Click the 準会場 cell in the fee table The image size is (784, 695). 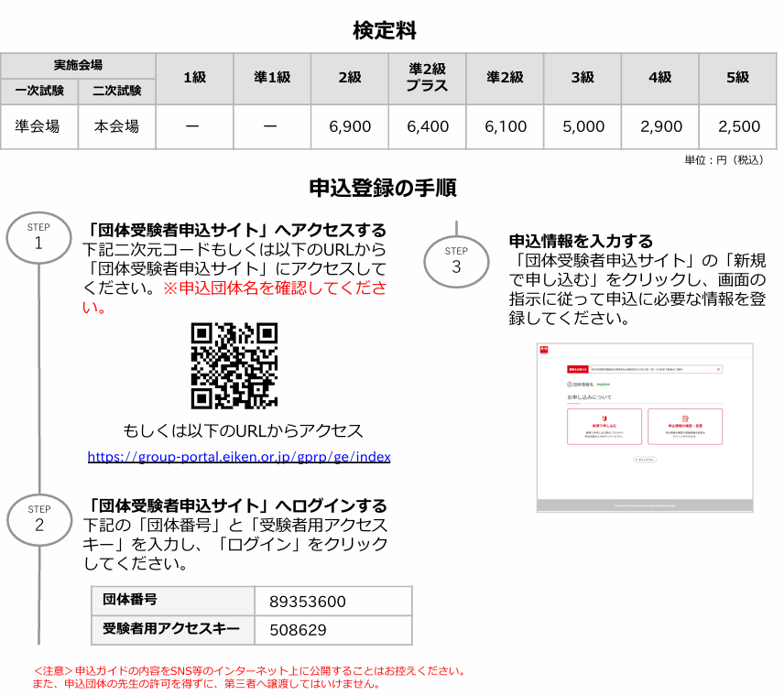39,126
